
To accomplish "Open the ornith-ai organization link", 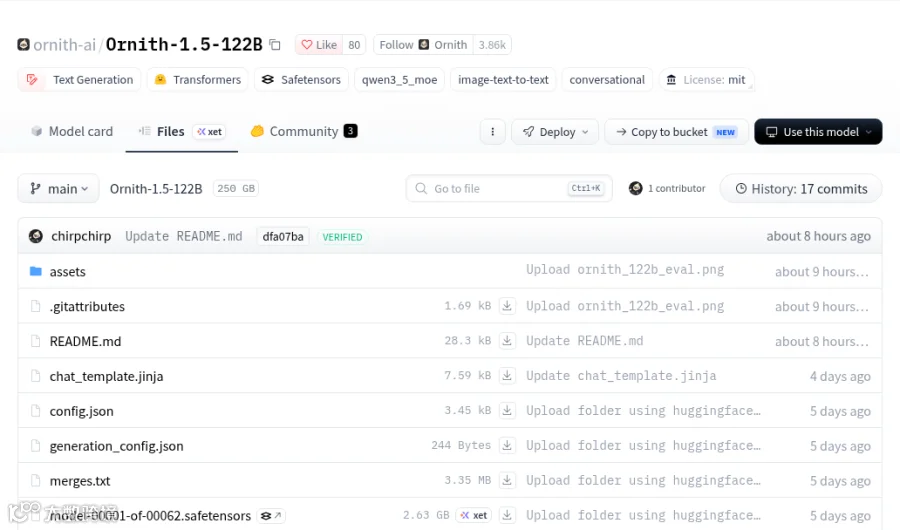I will (x=64, y=45).
